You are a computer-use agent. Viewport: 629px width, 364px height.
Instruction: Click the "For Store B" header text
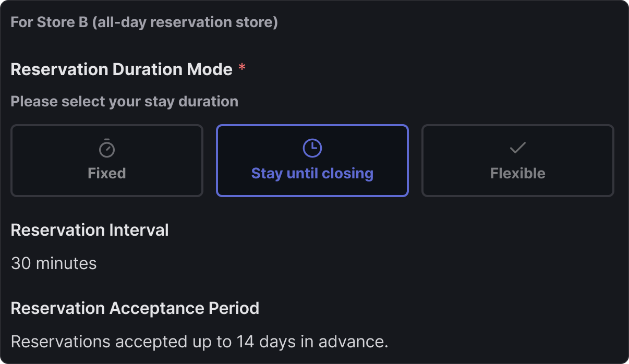[50, 23]
